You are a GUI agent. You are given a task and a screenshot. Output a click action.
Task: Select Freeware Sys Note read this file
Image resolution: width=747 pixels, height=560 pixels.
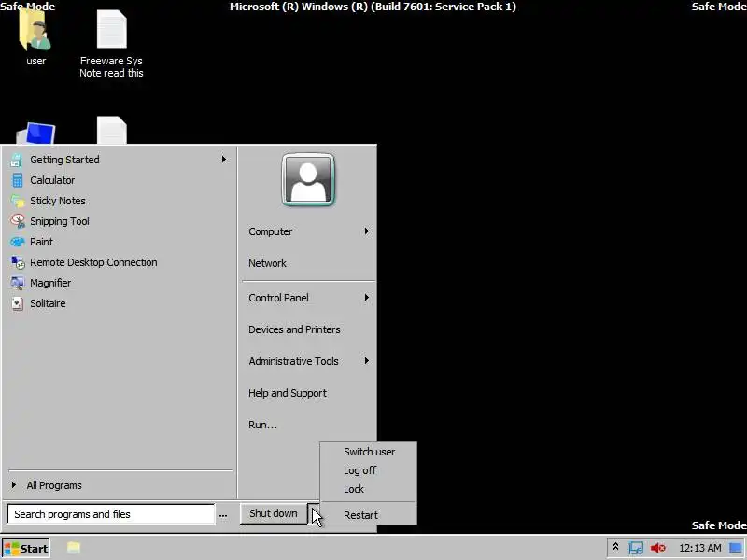[111, 44]
